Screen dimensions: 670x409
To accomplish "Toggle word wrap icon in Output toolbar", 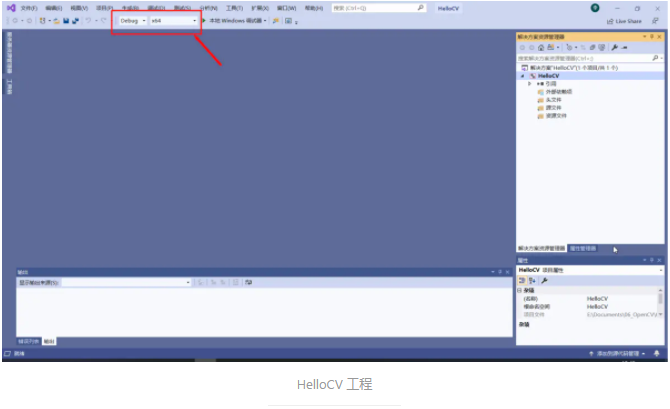I will [x=248, y=282].
